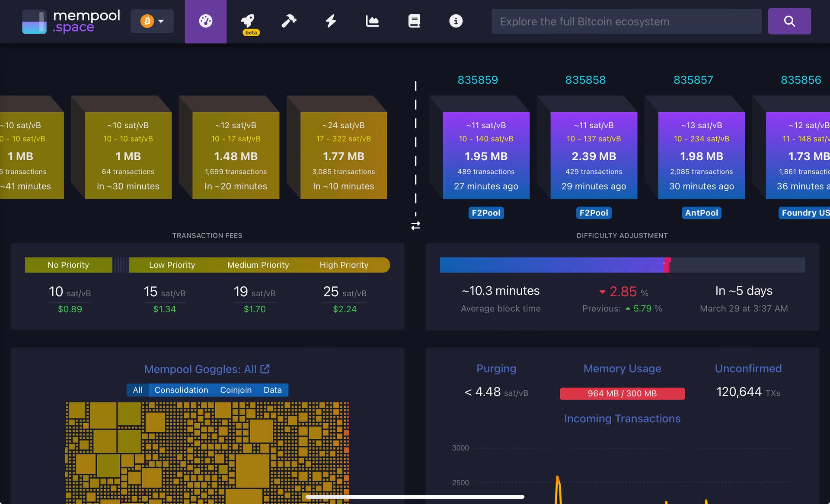Click the 10 sat/vB no priority value
This screenshot has height=504, width=830.
click(70, 292)
